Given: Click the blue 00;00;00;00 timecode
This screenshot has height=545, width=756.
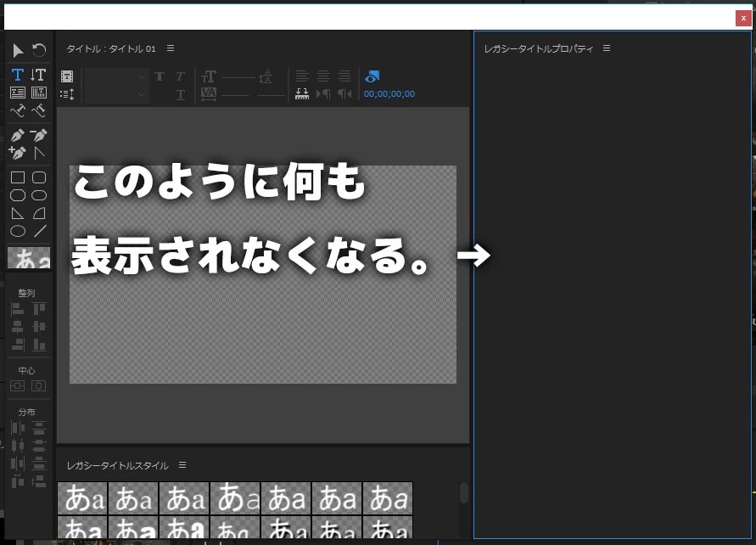Looking at the screenshot, I should tap(389, 94).
